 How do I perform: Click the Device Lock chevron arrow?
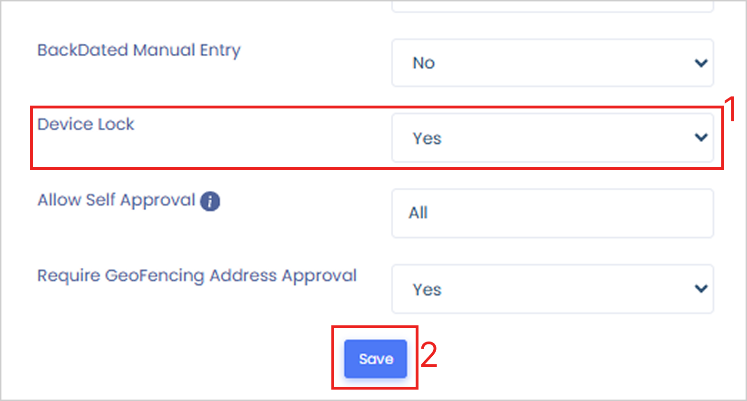pos(700,138)
